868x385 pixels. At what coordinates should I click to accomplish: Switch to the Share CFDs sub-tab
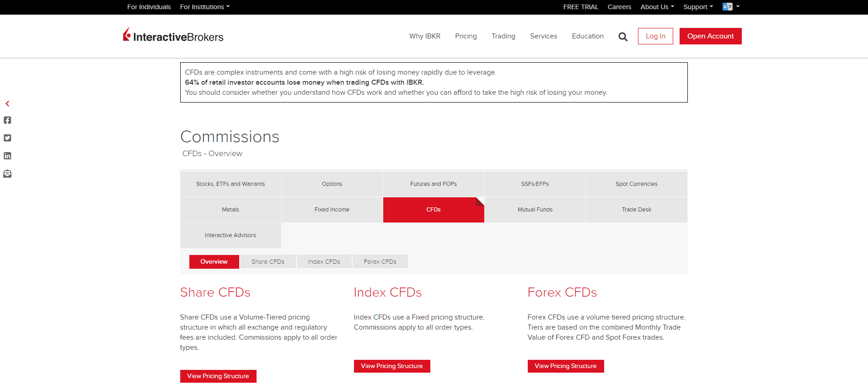point(268,262)
